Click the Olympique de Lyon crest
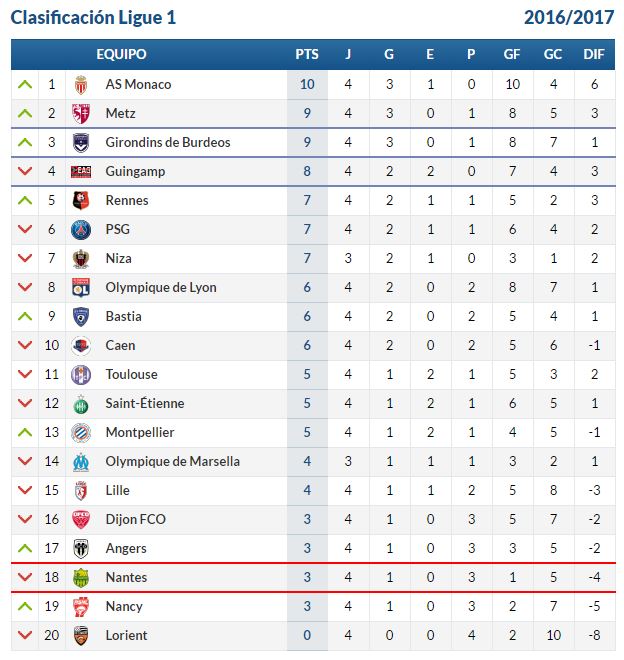624x660 pixels. (x=81, y=288)
